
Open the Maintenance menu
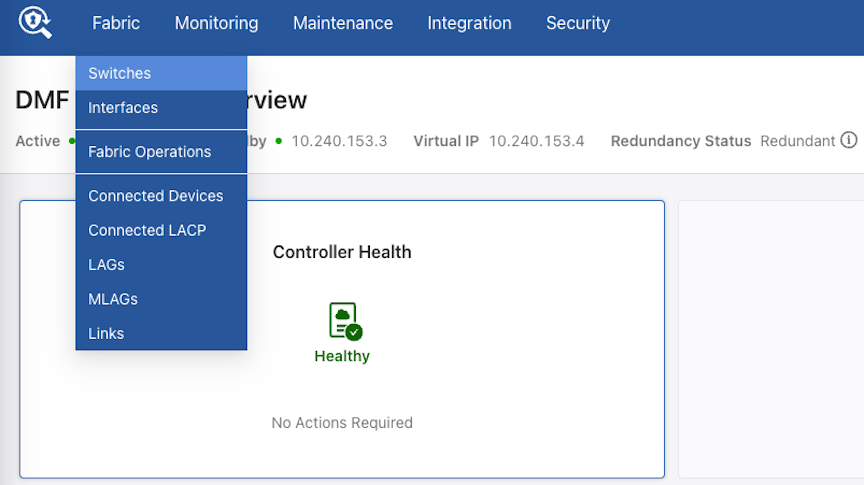pos(343,23)
